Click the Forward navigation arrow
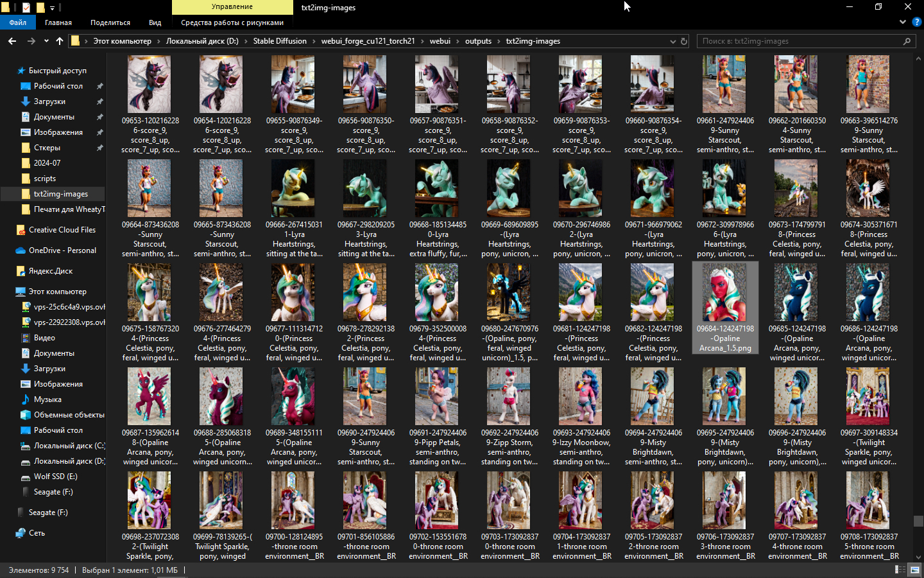Screen dimensions: 924x578 coord(31,41)
